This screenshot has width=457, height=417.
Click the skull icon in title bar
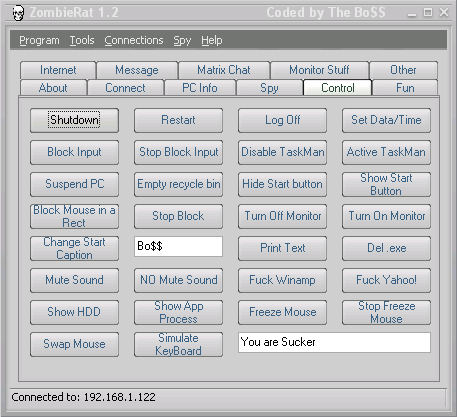coord(18,13)
